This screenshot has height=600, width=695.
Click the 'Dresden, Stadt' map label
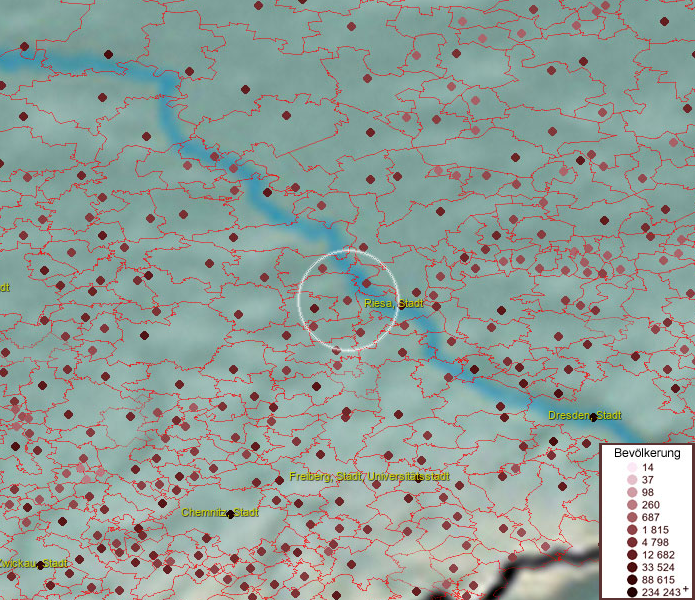coord(585,415)
